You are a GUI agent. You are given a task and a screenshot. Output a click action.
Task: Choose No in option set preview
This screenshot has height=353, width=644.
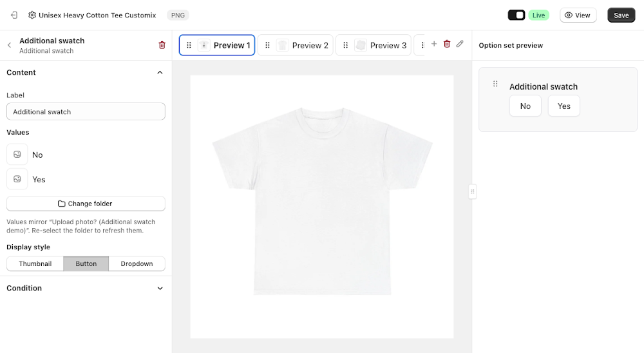[x=526, y=106]
